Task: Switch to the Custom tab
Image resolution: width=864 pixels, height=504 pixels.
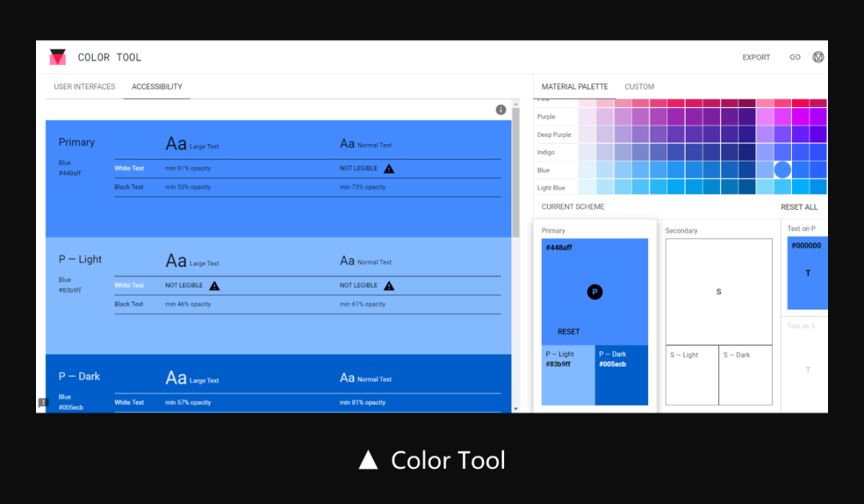Action: tap(639, 86)
